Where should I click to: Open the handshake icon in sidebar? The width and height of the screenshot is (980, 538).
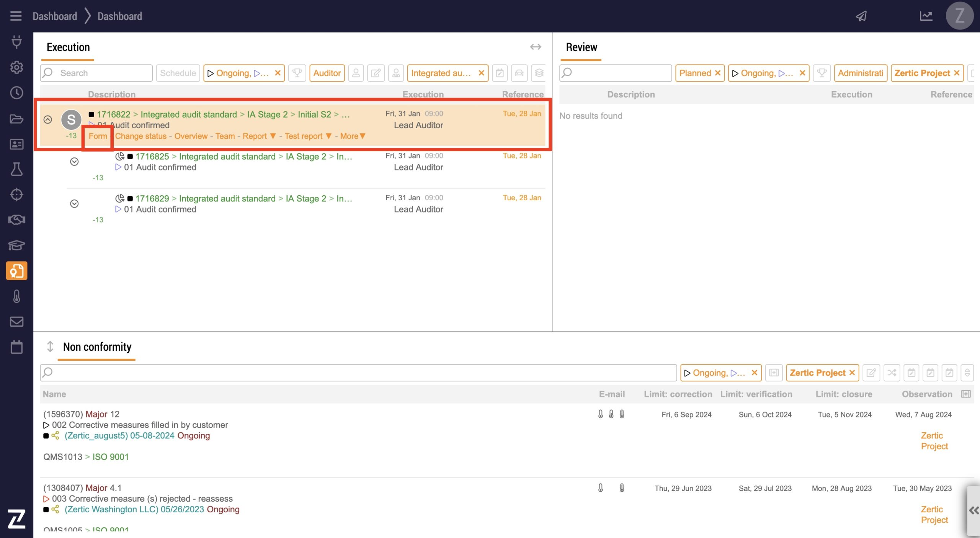pos(16,220)
